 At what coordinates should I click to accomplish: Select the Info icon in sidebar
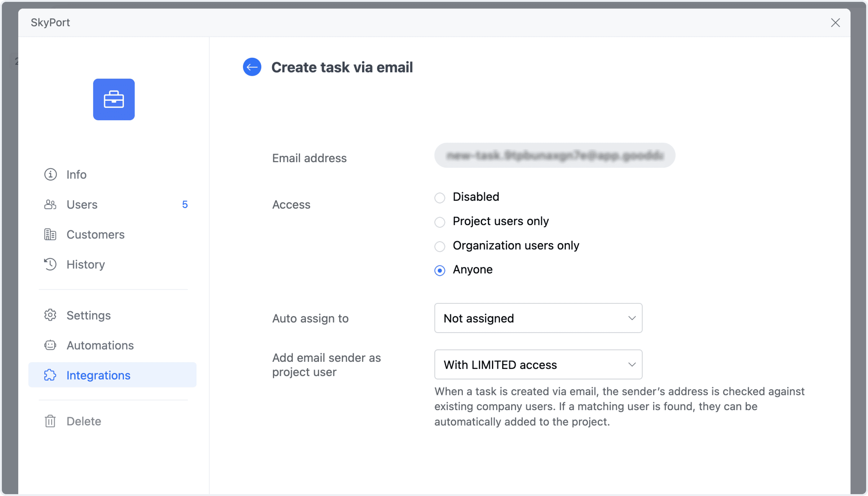click(50, 175)
